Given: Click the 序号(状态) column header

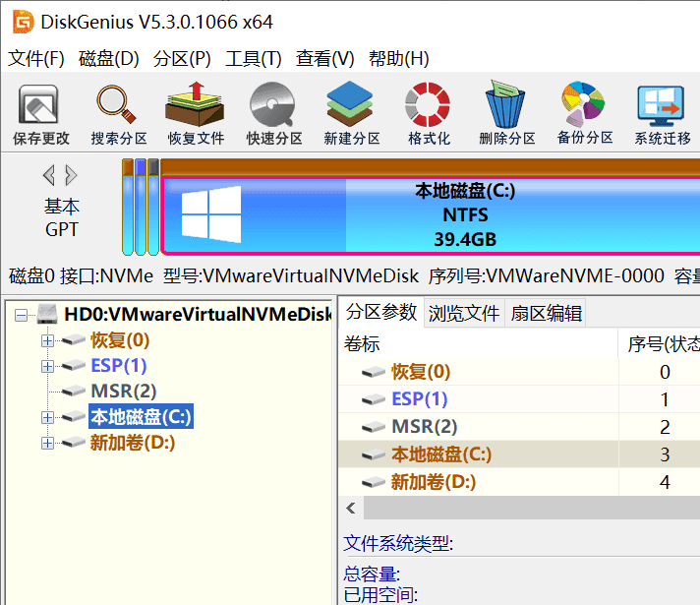Looking at the screenshot, I should (660, 343).
